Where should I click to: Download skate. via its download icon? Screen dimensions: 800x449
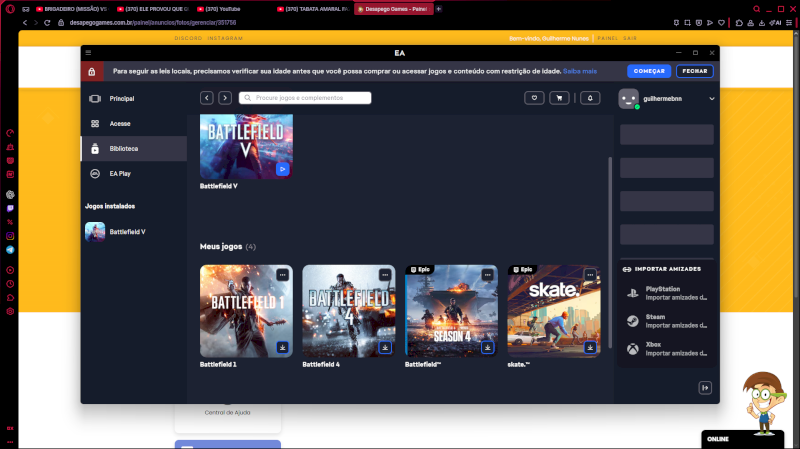(590, 347)
